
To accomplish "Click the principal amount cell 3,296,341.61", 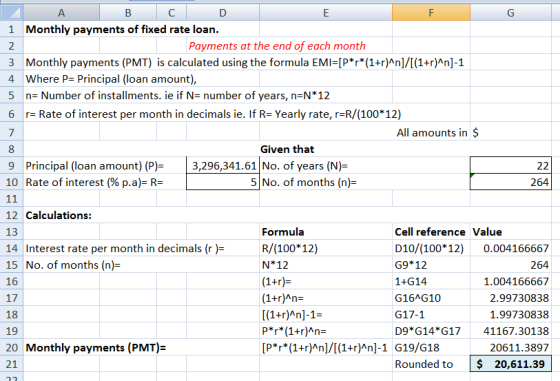I will pos(223,166).
